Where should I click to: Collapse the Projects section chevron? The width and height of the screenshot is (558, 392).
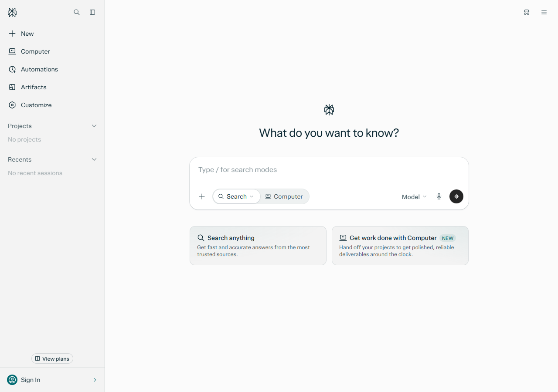94,126
